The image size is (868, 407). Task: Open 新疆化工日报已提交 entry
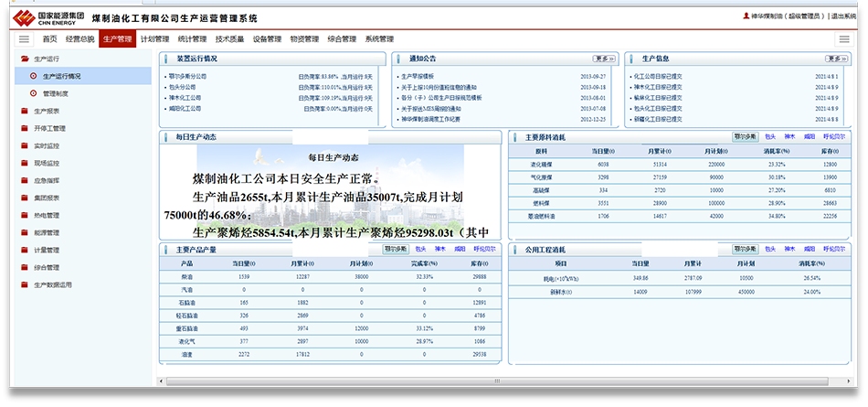point(658,119)
